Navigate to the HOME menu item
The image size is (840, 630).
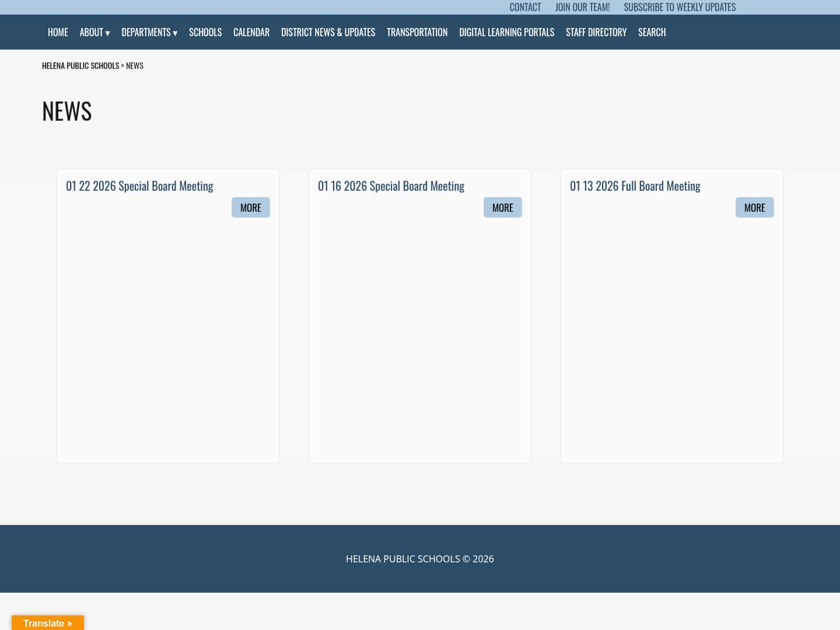(x=58, y=32)
